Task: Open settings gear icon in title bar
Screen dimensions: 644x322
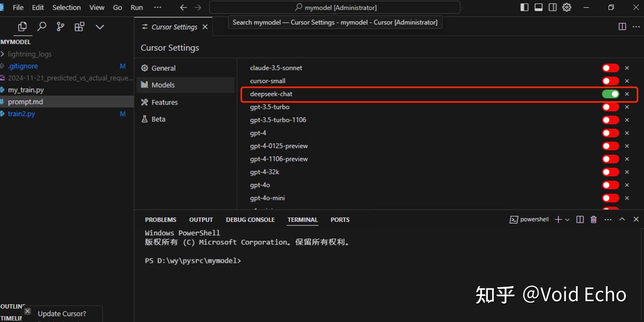Action: (x=567, y=7)
